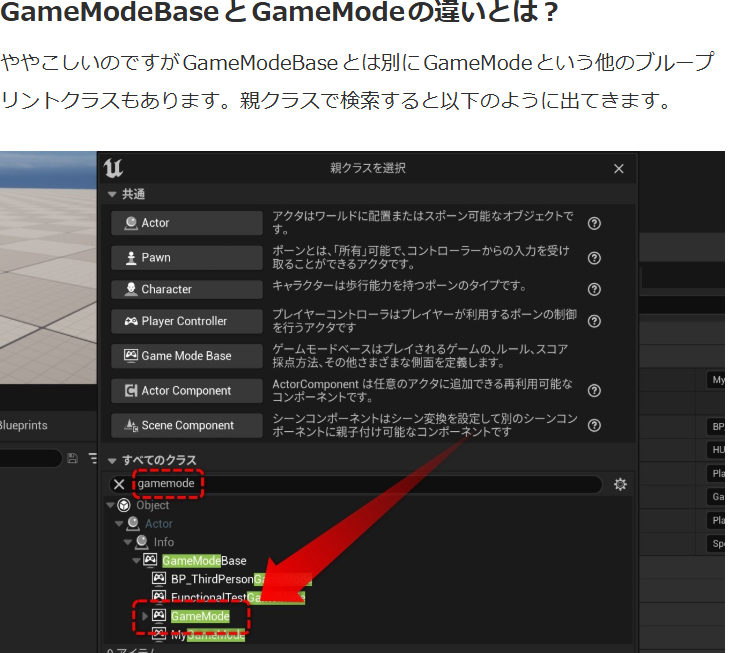Viewport: 733px width, 653px height.
Task: Collapse the 共通 section
Action: (x=112, y=194)
